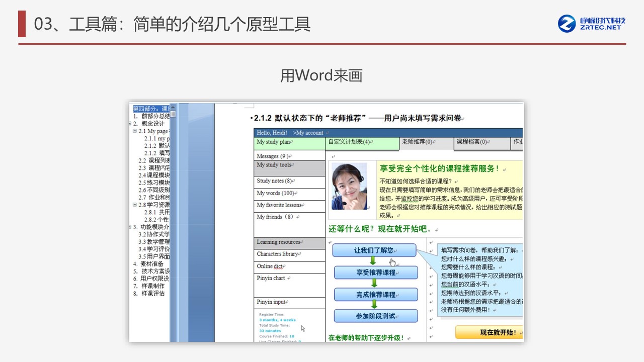The height and width of the screenshot is (362, 644).
Task: Click the teacher headset photo
Action: [349, 187]
